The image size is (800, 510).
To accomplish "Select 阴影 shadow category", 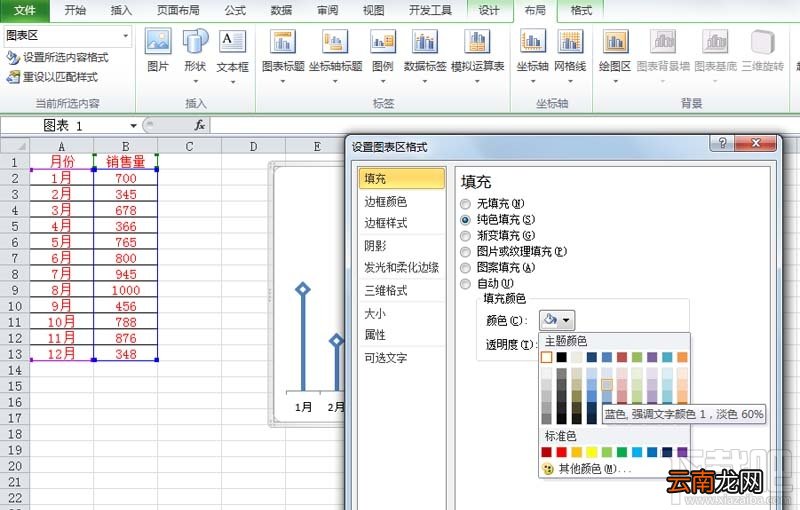I will tap(402, 246).
